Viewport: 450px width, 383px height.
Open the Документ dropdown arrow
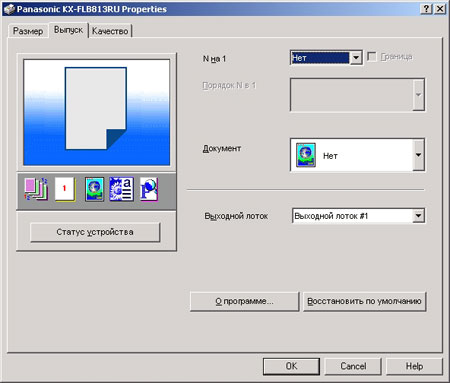pos(418,155)
